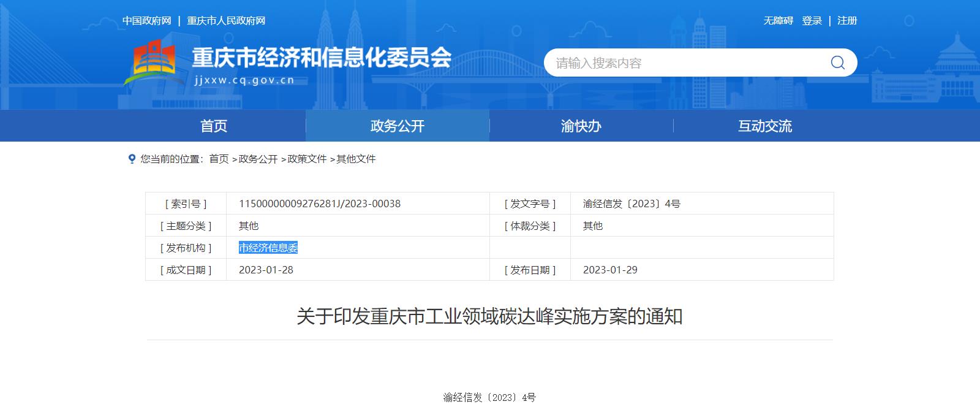This screenshot has width=980, height=415.
Task: Click the Chongqing commission logo emblem
Action: (152, 63)
